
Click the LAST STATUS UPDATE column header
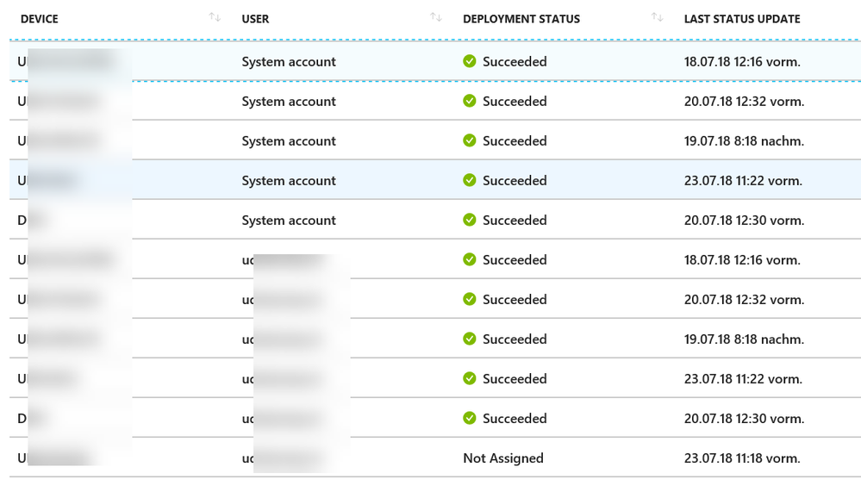[x=741, y=18]
